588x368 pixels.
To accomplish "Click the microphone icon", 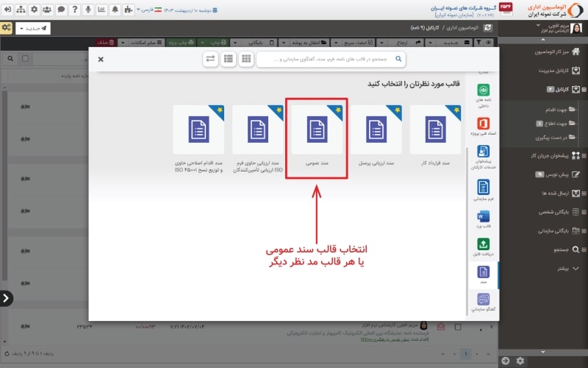I will pos(88,10).
